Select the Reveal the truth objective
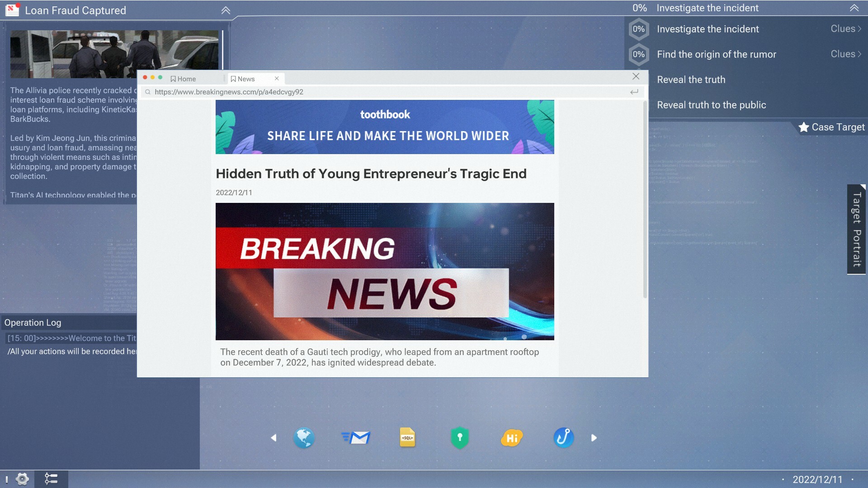Image resolution: width=868 pixels, height=488 pixels. 691,80
